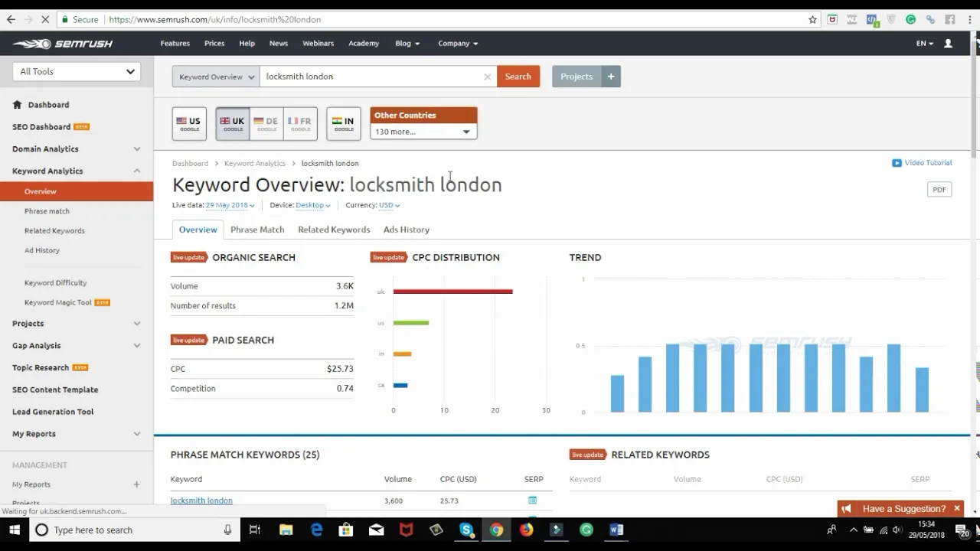Open Microsoft Edge from the taskbar
Viewport: 980px width, 551px height.
[x=316, y=530]
